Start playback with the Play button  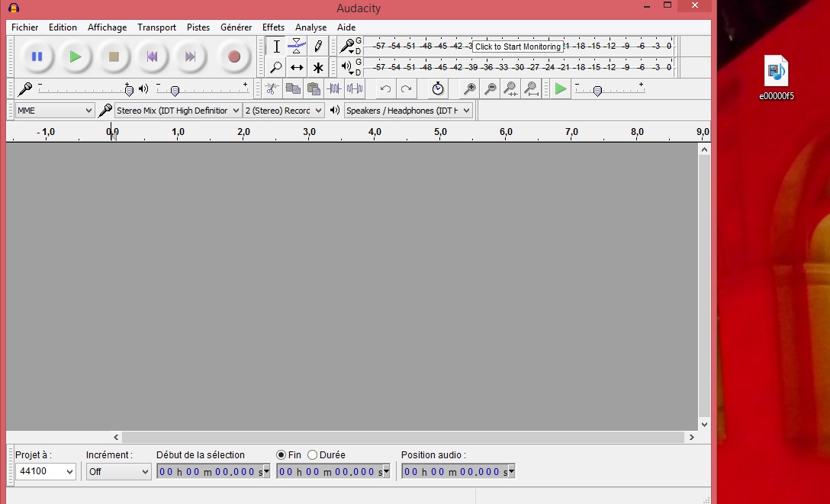(76, 56)
